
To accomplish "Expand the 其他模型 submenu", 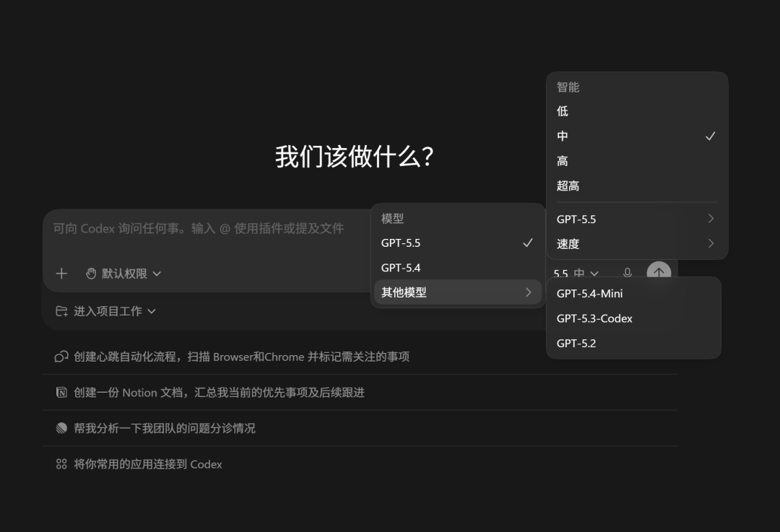I will coord(458,292).
